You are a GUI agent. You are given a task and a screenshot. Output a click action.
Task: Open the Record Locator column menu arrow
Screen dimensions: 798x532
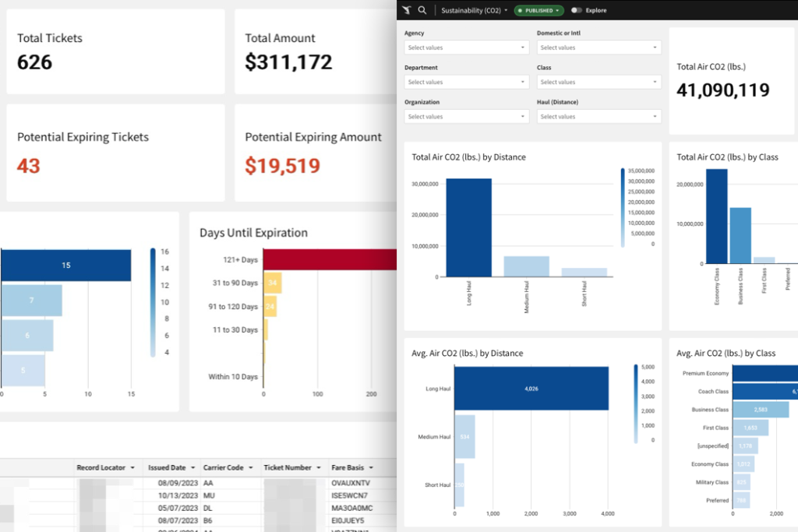[x=132, y=467]
